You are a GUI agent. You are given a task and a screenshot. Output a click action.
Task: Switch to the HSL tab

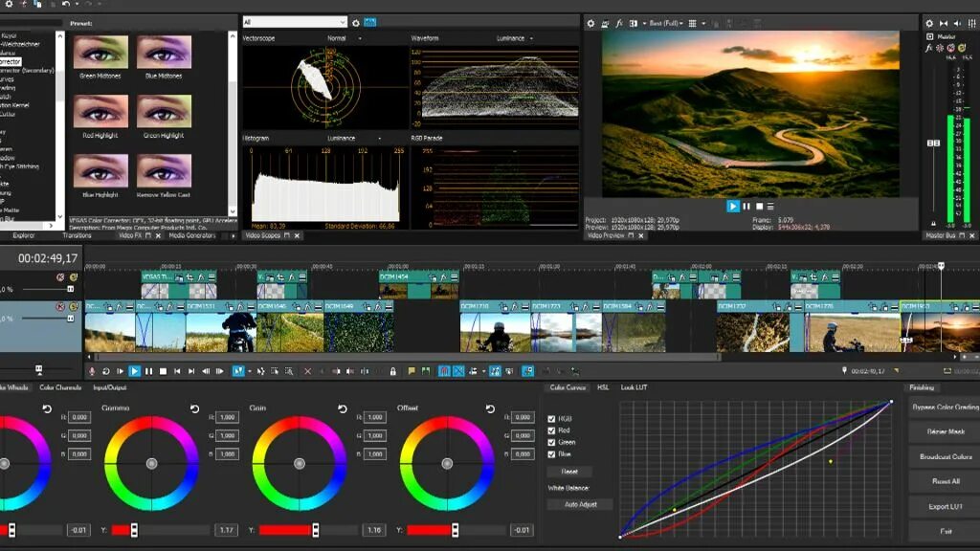pos(603,387)
